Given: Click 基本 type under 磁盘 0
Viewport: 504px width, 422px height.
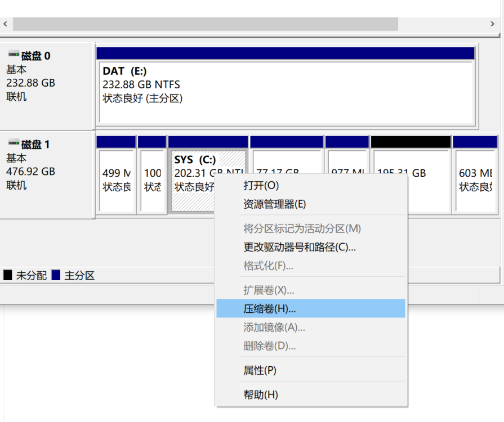Looking at the screenshot, I should [16, 69].
